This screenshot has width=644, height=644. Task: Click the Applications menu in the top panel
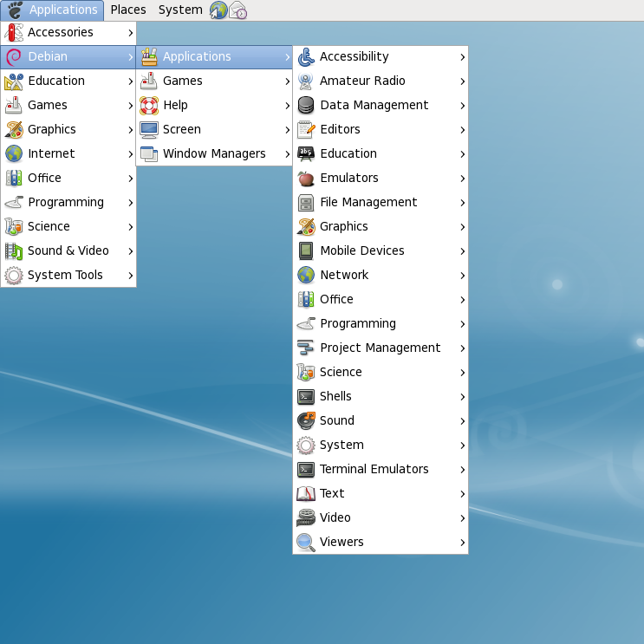point(53,10)
